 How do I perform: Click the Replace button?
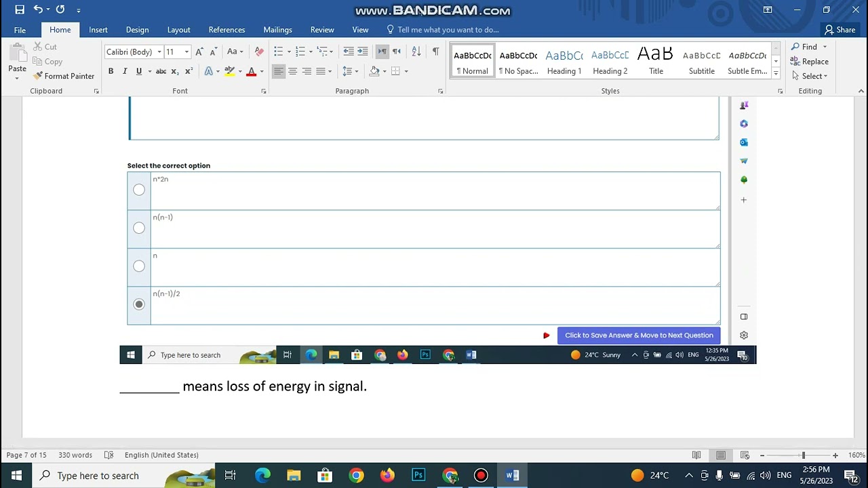point(809,62)
